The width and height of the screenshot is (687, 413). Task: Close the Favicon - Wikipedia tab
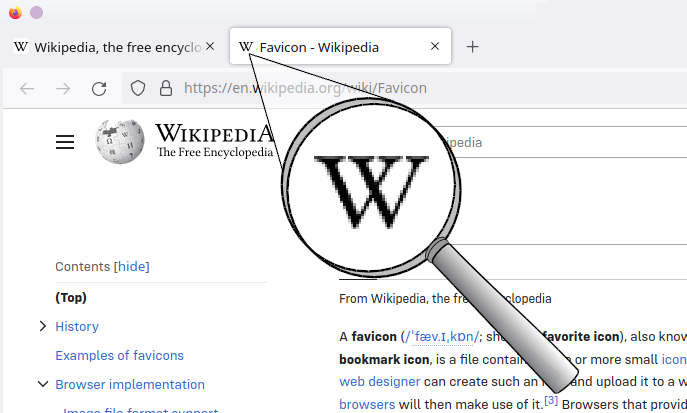[x=435, y=46]
